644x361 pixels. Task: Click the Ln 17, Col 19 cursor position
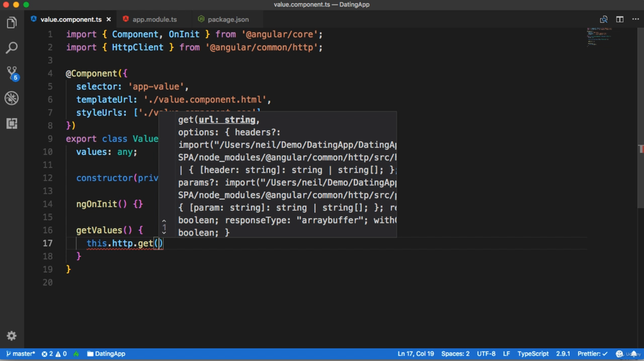[x=415, y=354]
